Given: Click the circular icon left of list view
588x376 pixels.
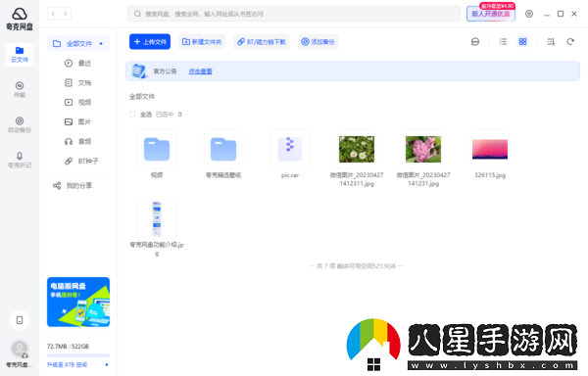Looking at the screenshot, I should (475, 41).
